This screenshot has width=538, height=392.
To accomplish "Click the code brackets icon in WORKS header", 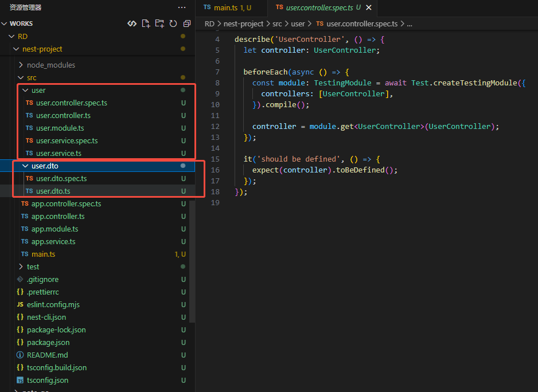I will click(x=132, y=23).
